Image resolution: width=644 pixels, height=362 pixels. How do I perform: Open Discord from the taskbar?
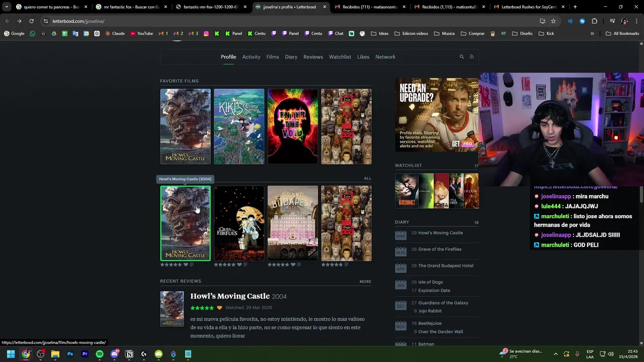click(114, 354)
